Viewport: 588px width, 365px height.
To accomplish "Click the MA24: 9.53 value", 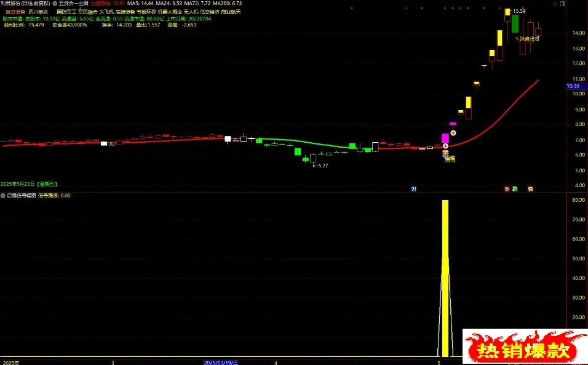I will point(169,4).
